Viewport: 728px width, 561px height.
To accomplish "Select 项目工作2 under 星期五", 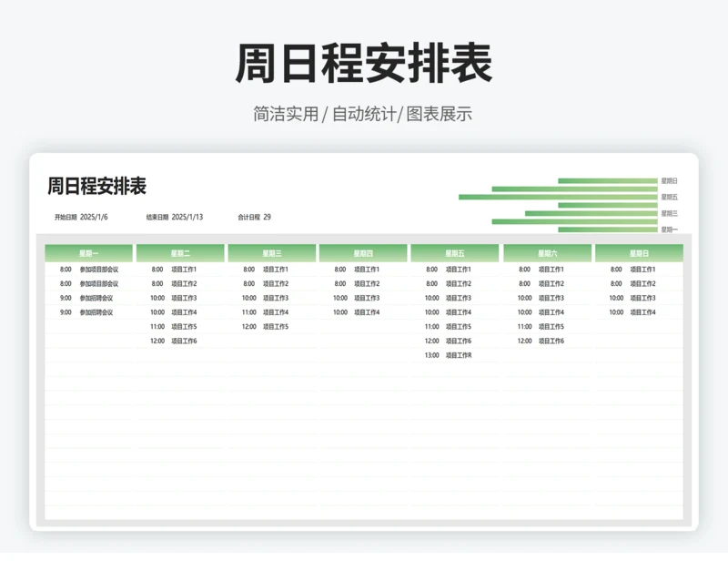I will click(459, 283).
